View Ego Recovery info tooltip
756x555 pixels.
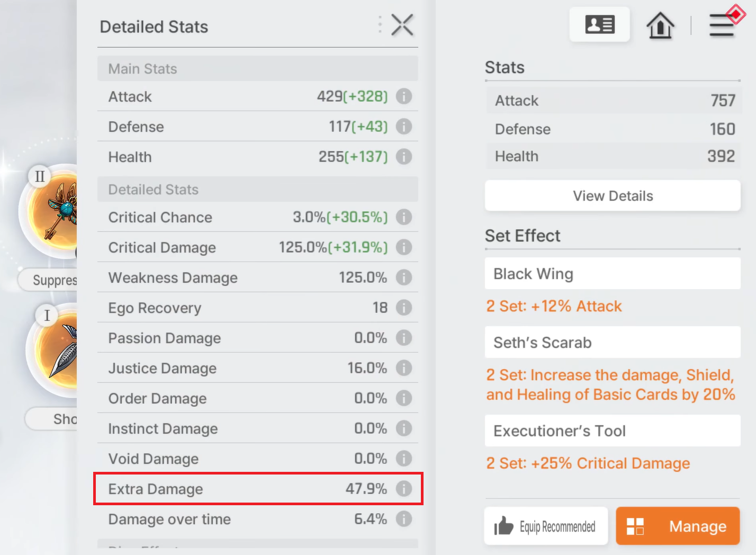(404, 308)
